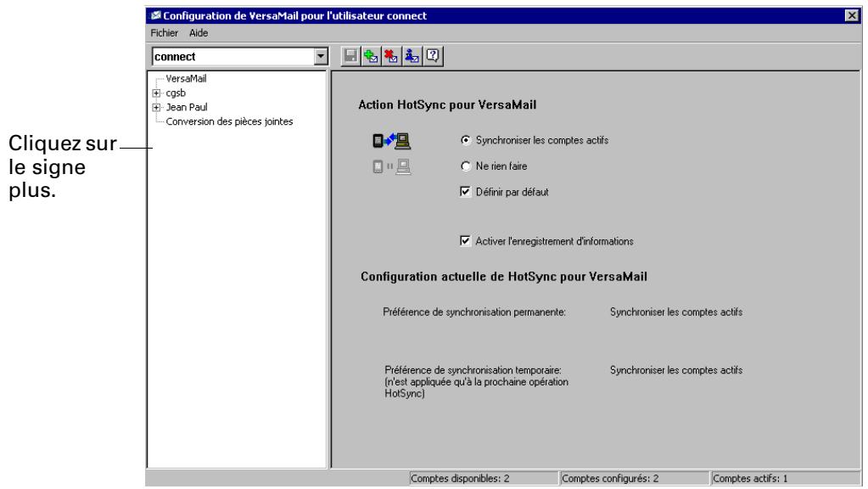The width and height of the screenshot is (868, 489).
Task: Click Comptes actifs: 1 in status bar
Action: [786, 479]
